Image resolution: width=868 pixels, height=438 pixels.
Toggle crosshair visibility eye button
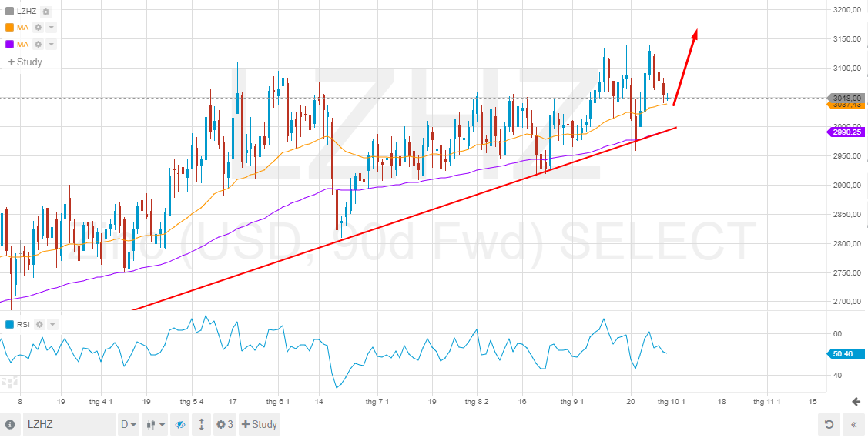[180, 425]
